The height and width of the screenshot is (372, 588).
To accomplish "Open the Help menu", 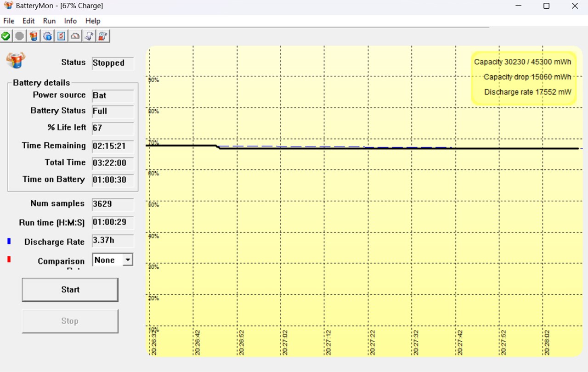I will pos(93,21).
